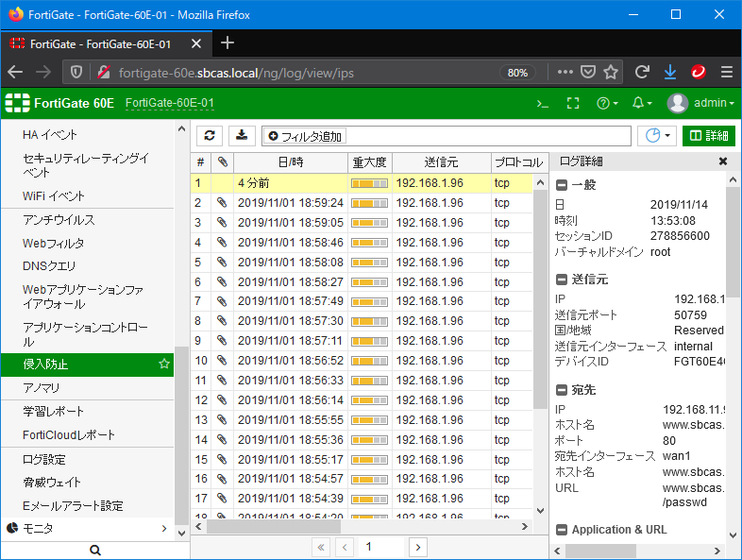Click the sidebar search icon

(x=95, y=550)
